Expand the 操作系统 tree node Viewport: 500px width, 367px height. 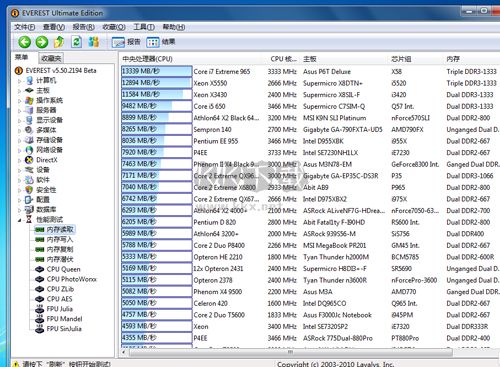click(19, 101)
